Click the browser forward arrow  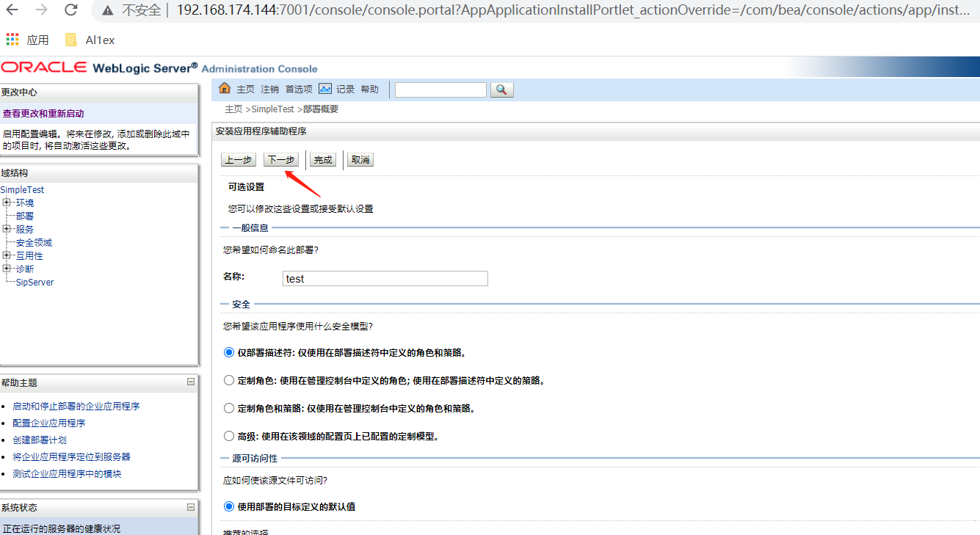coord(42,10)
